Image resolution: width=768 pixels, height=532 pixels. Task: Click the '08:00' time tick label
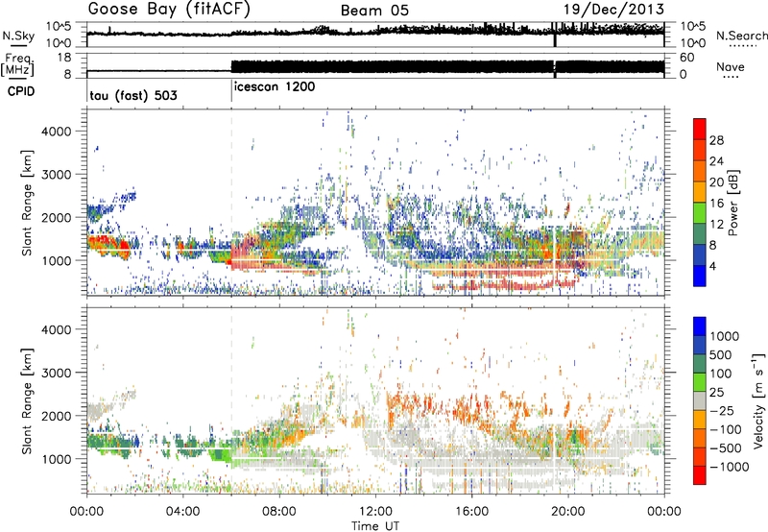point(279,512)
